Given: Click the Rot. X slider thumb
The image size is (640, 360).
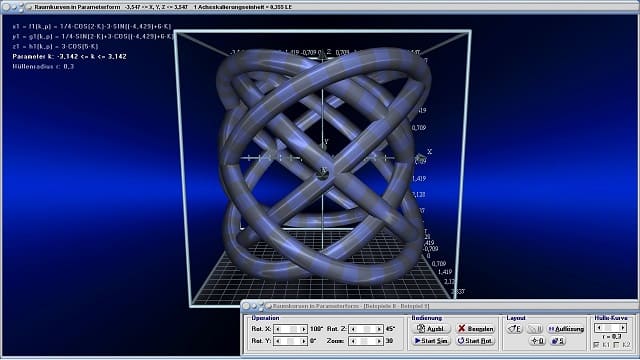Looking at the screenshot, I should [293, 329].
